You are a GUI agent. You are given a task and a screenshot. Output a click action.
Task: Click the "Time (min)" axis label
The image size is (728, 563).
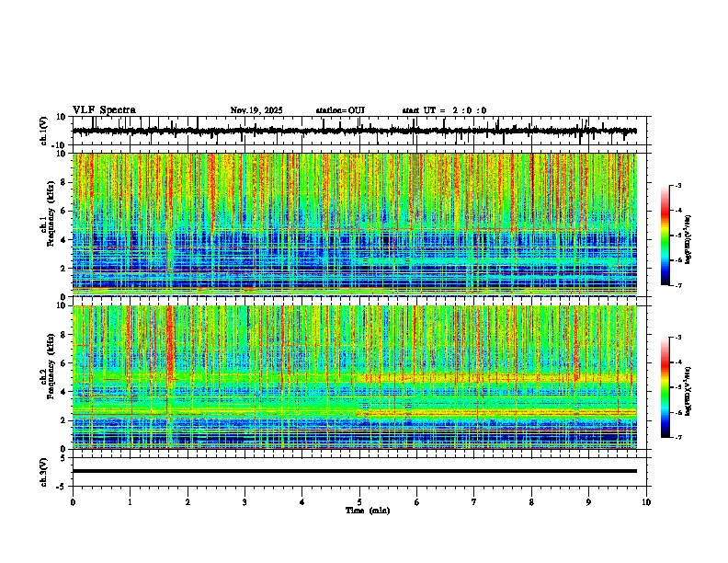pos(368,511)
